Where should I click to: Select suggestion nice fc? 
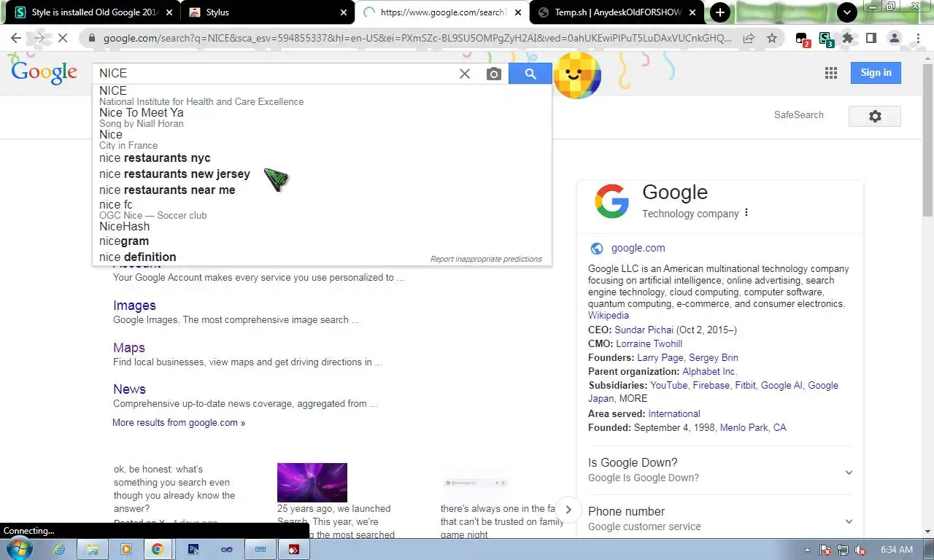click(322, 209)
